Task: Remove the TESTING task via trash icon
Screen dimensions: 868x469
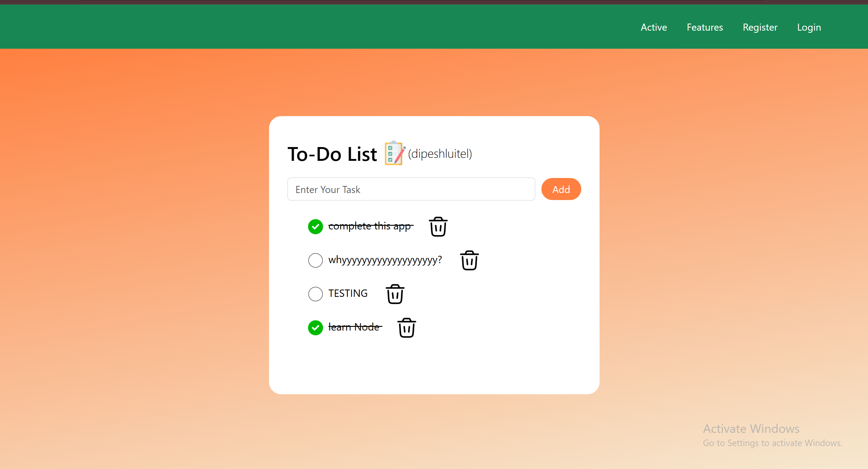Action: pos(395,294)
